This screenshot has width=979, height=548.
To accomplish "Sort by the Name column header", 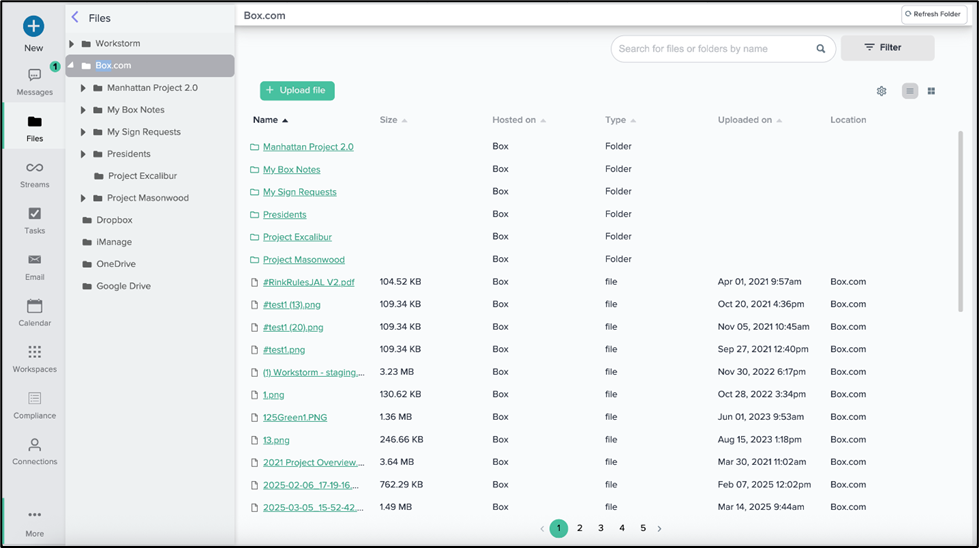I will (270, 120).
